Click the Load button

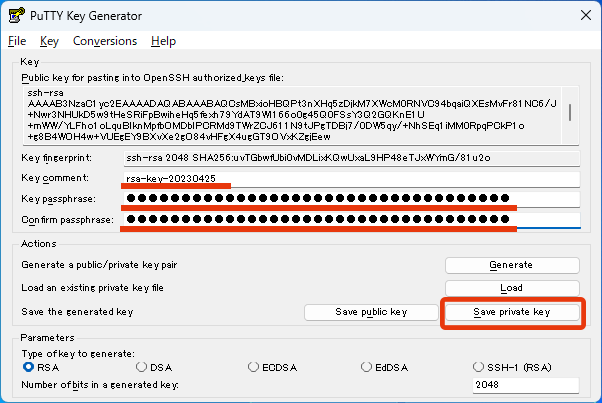pyautogui.click(x=512, y=288)
